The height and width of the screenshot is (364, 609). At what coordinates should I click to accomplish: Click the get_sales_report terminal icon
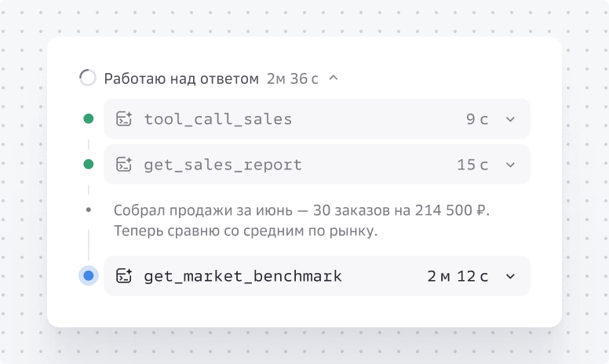[124, 165]
